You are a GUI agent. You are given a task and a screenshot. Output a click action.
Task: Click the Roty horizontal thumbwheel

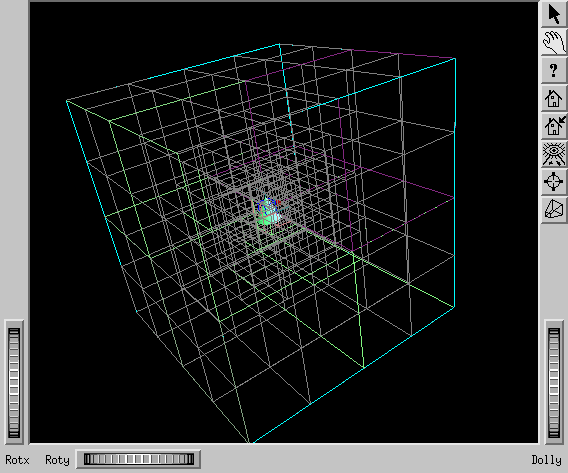point(138,459)
